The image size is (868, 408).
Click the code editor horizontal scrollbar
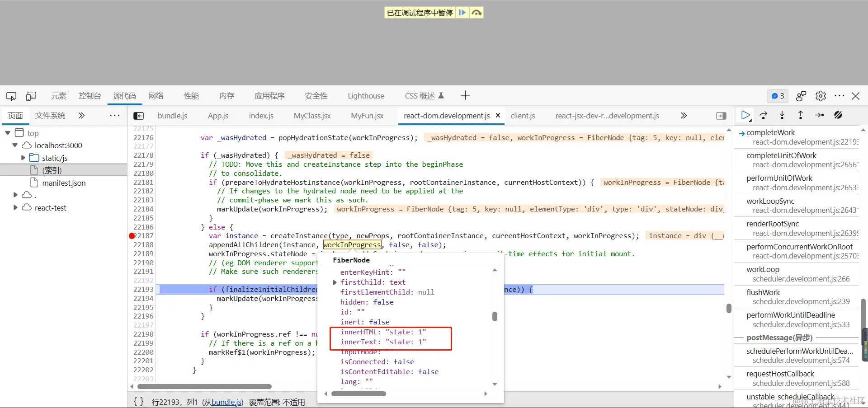204,386
